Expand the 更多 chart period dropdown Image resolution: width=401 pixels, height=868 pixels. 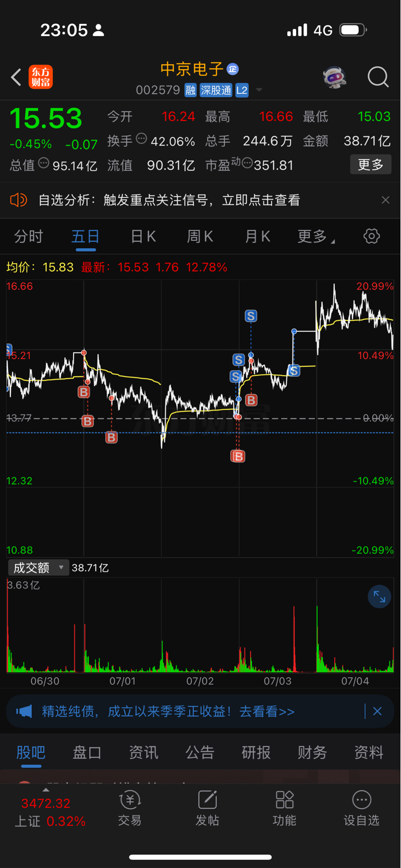tap(315, 237)
